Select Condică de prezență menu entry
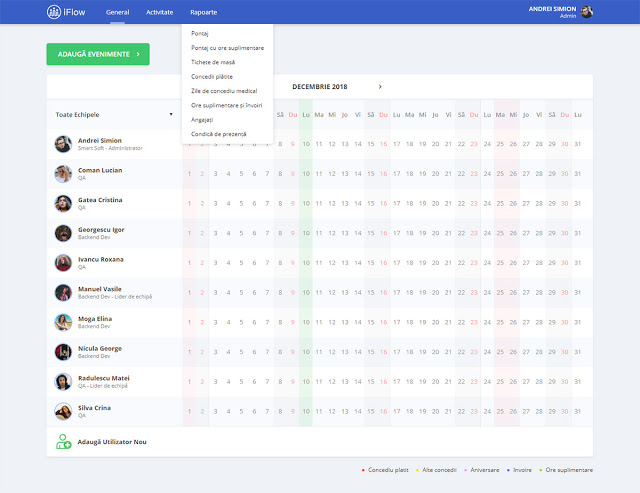640x493 pixels. 218,133
